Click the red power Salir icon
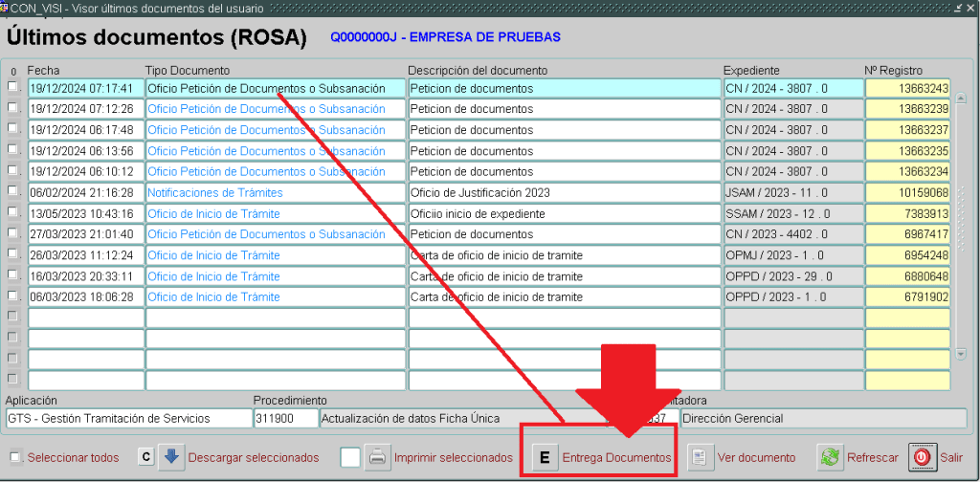The image size is (980, 482). coord(921,457)
